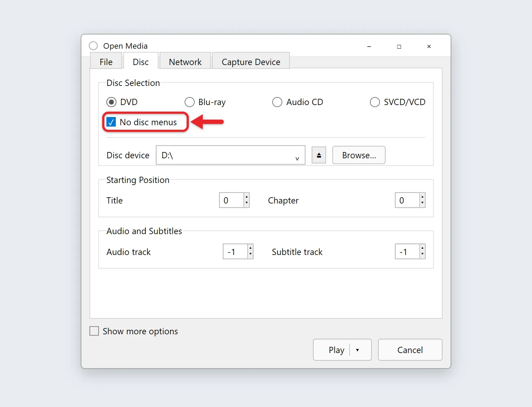The height and width of the screenshot is (407, 532).
Task: Switch to the Capture Device tab
Action: click(x=251, y=62)
